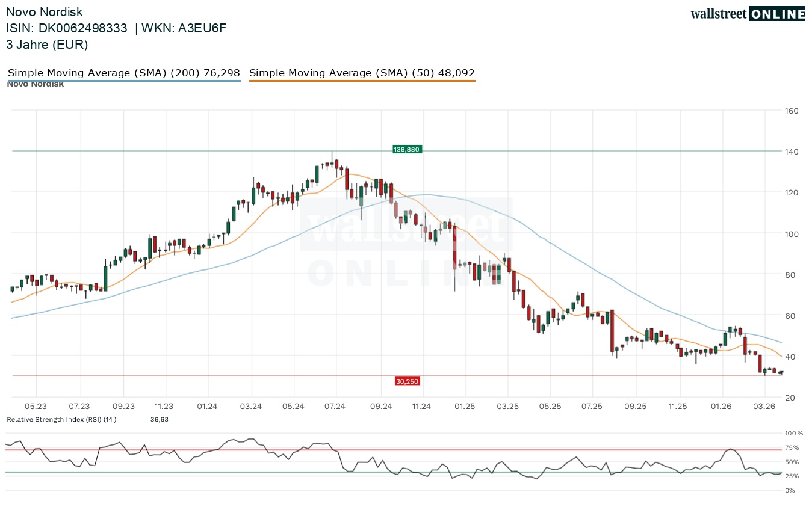Select the 03.26 date on the x-axis
This screenshot has height=507, width=812.
[x=764, y=407]
